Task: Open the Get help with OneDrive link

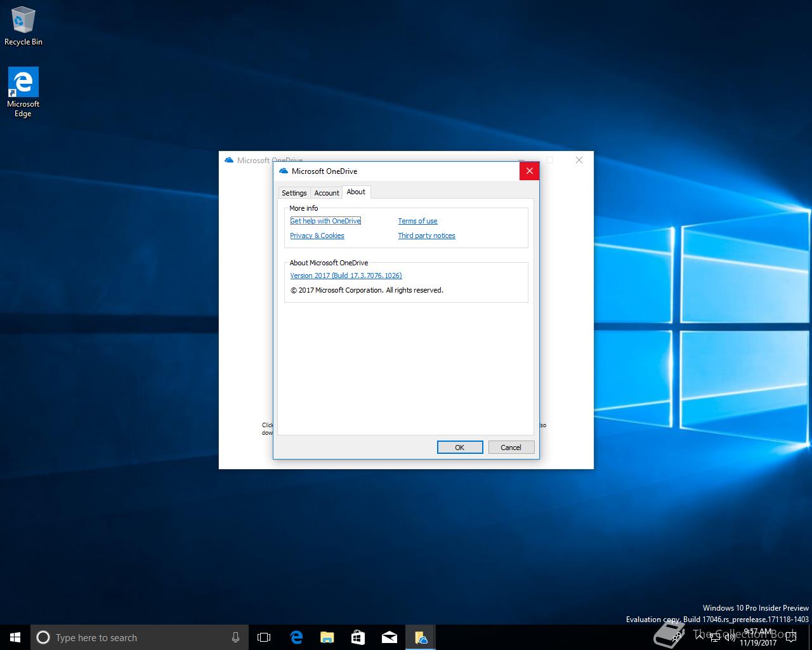Action: pos(325,221)
